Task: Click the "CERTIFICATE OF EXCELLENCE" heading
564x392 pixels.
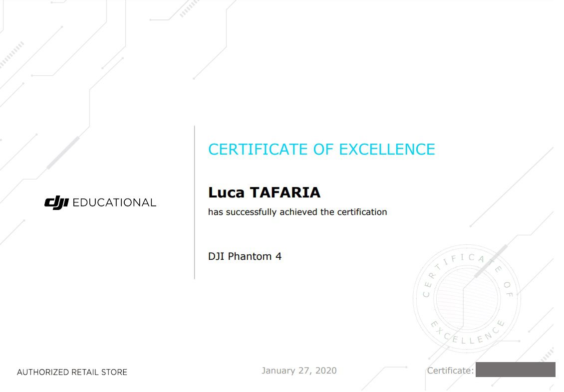Action: [x=321, y=150]
